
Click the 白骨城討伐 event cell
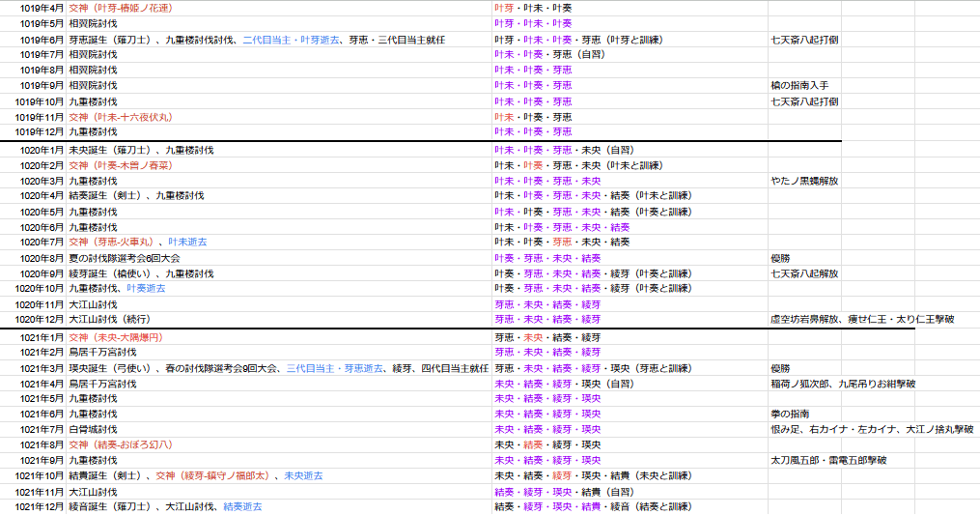coord(93,429)
